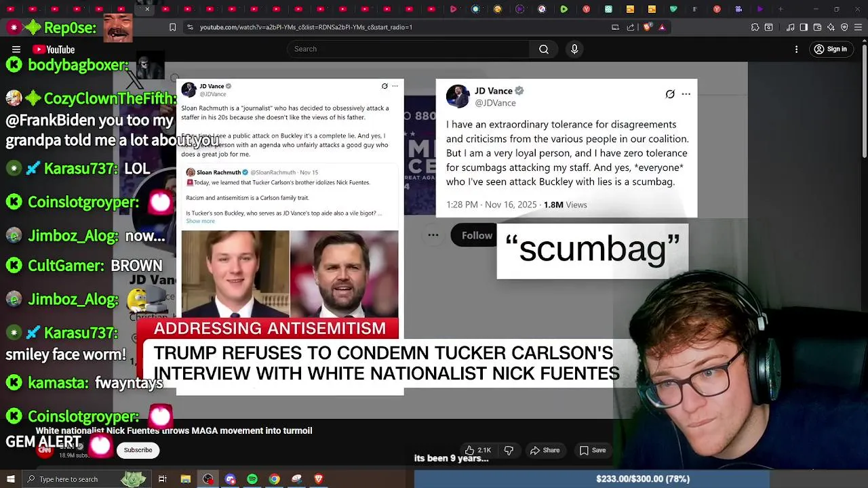
Task: Select the youtube.com address bar URL
Action: (x=306, y=27)
